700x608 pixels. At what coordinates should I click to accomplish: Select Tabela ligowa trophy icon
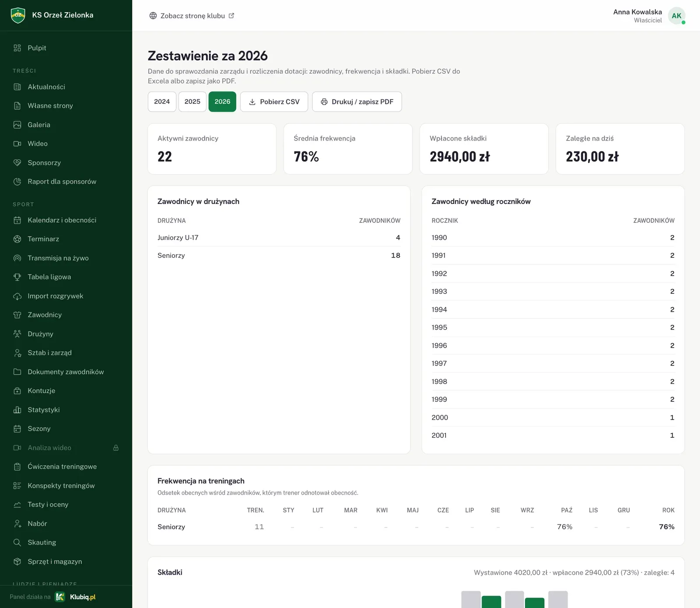click(17, 277)
